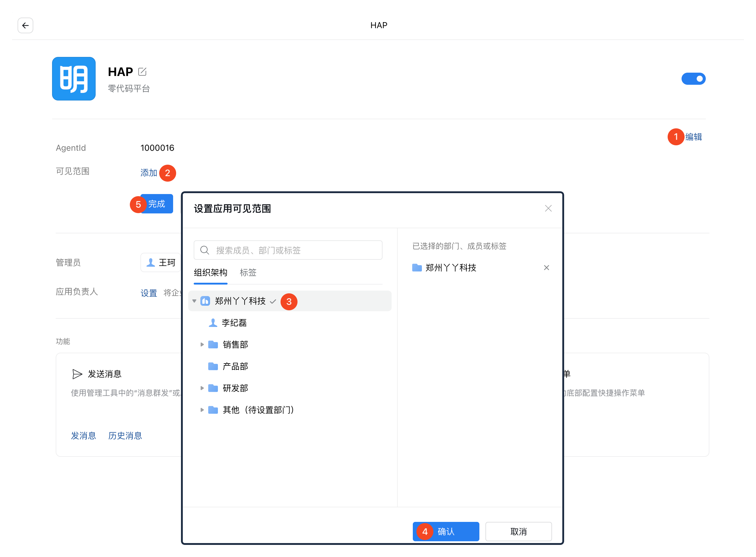Click the 产品部 folder icon
The width and height of the screenshot is (756, 557).
pos(213,366)
